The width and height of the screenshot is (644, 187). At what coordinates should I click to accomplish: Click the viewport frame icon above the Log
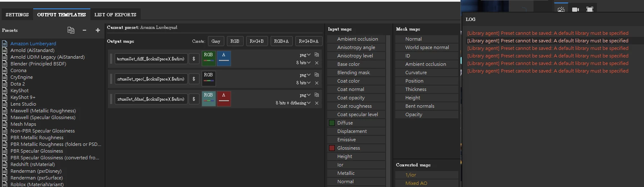pyautogui.click(x=590, y=10)
